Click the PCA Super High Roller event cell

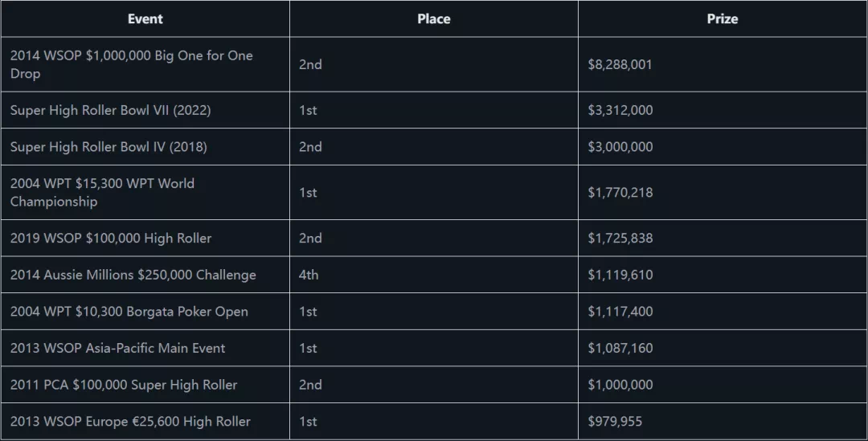click(124, 385)
